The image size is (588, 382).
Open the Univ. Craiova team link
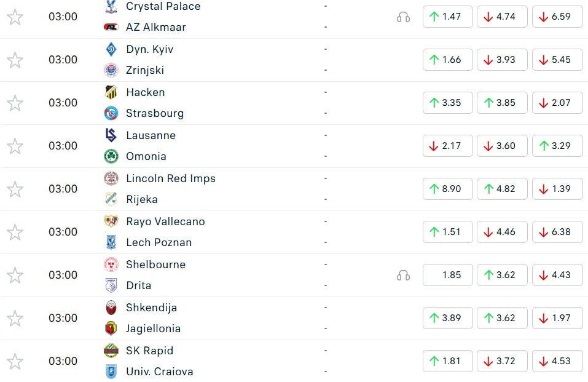coord(160,372)
